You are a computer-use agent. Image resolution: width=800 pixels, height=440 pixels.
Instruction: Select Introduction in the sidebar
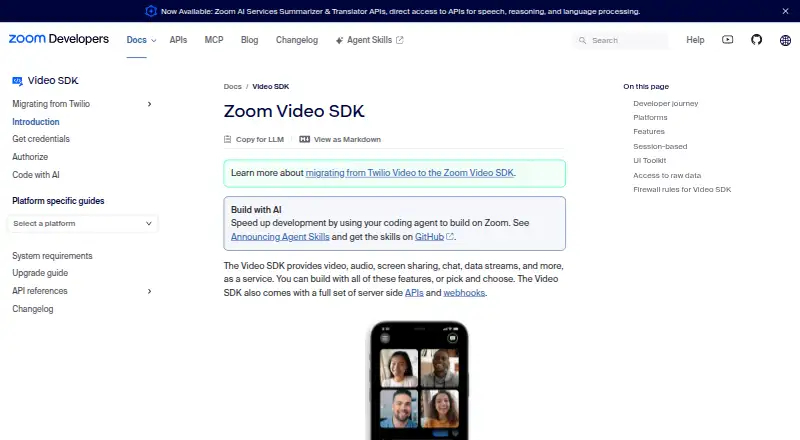click(x=36, y=122)
